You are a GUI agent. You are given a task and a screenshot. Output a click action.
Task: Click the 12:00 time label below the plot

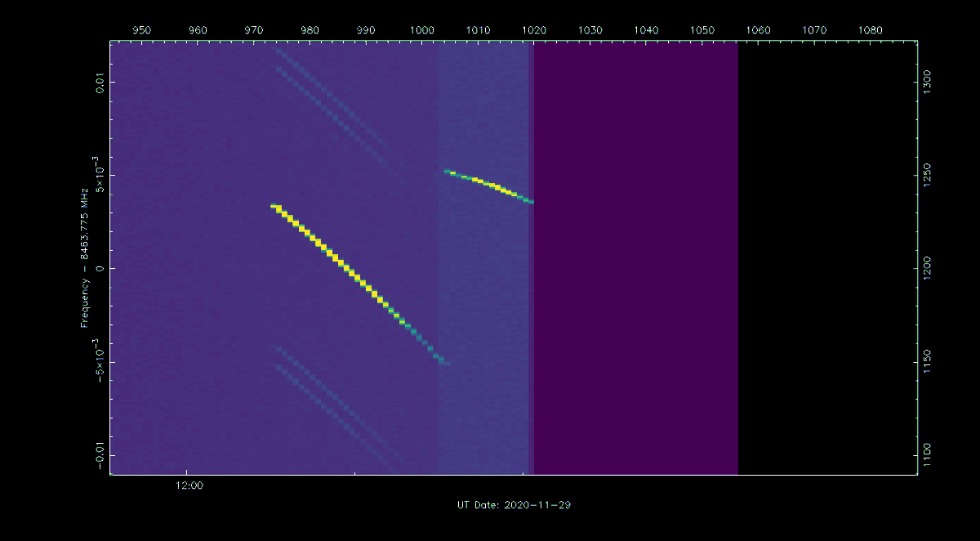[189, 485]
